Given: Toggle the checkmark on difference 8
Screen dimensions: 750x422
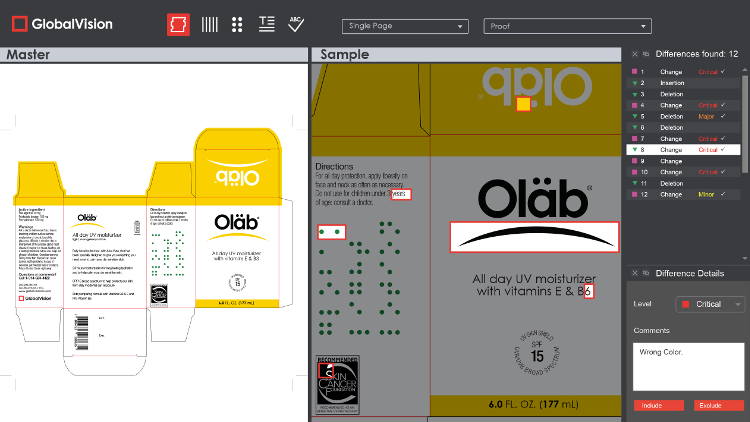Looking at the screenshot, I should tap(723, 149).
